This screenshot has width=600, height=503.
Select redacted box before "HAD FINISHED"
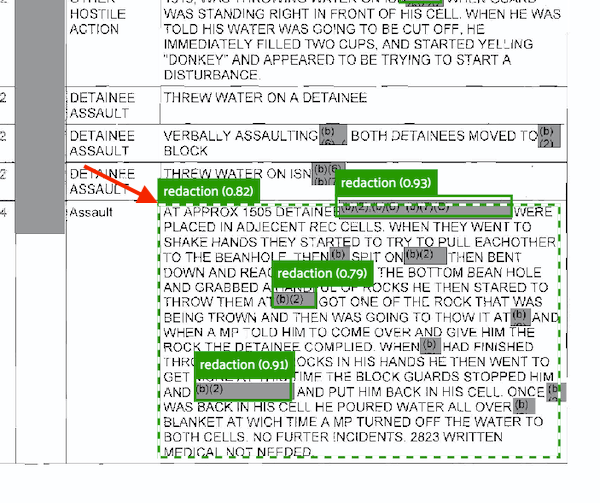coord(430,345)
